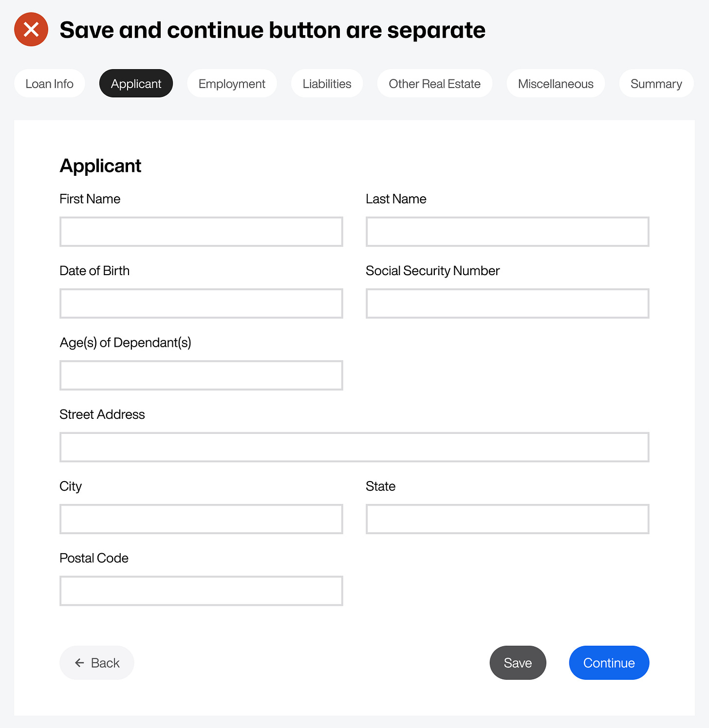Switch to the Employment tab
Viewport: 709px width, 728px height.
pos(232,84)
